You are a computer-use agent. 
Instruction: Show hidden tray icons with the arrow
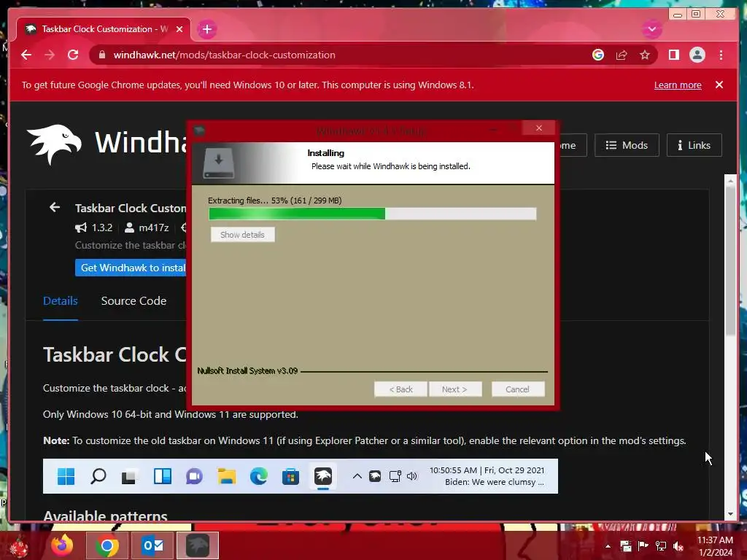(608, 546)
